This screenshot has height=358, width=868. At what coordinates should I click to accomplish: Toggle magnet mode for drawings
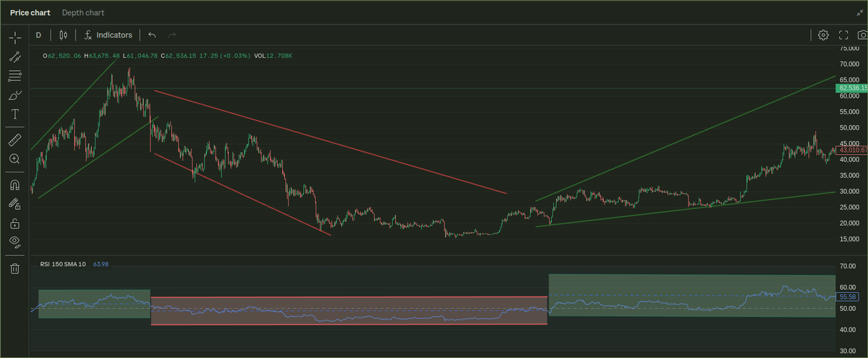point(14,185)
